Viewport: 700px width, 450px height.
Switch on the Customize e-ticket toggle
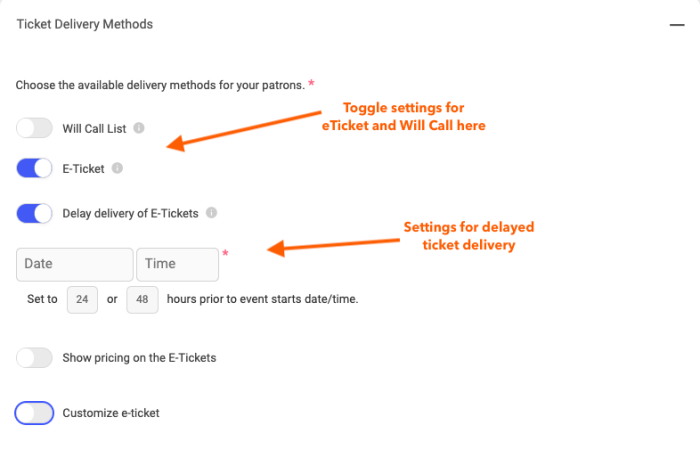[x=34, y=412]
